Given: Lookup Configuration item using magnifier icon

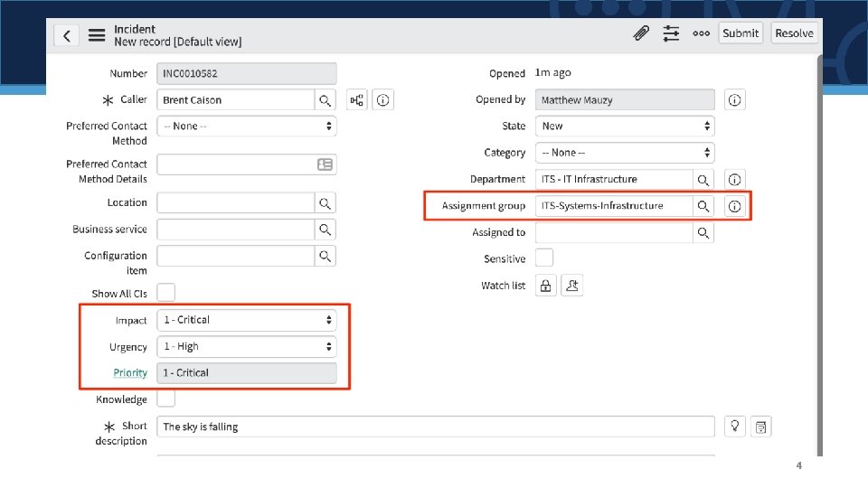Looking at the screenshot, I should tap(325, 256).
